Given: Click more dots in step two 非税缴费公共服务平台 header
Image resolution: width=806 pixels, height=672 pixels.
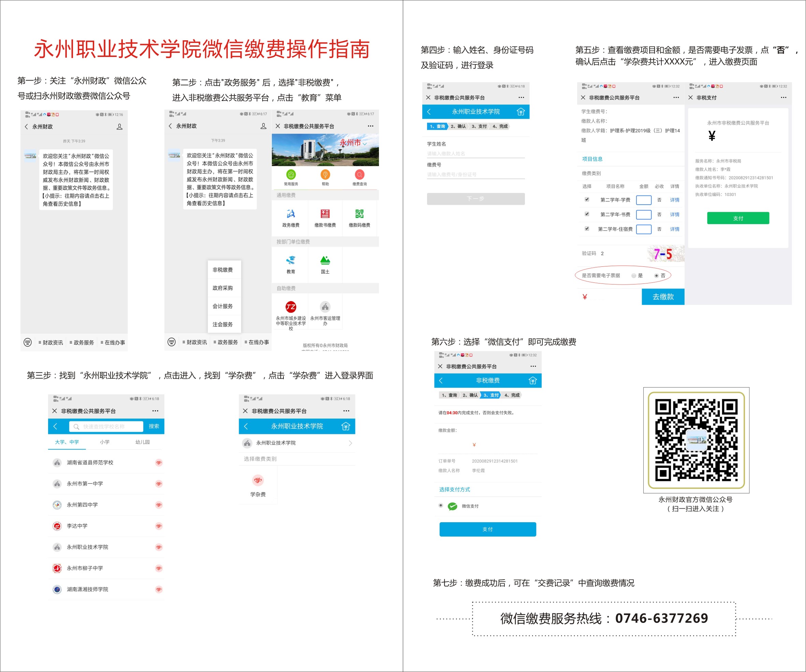Looking at the screenshot, I should coord(370,126).
